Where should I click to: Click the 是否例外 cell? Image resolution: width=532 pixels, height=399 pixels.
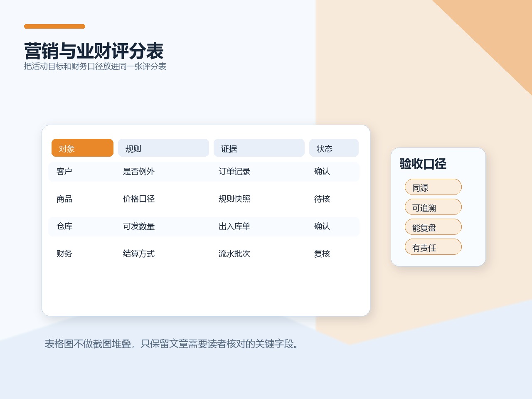(139, 171)
